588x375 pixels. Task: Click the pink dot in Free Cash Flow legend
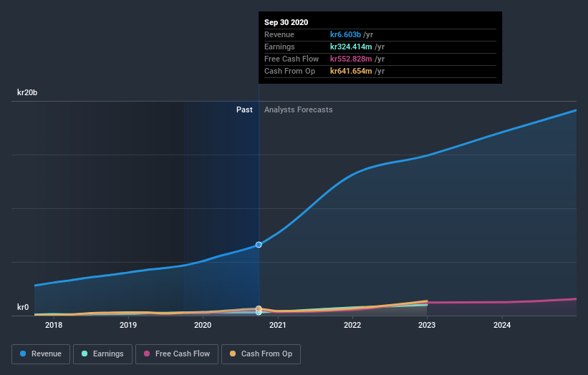click(147, 354)
